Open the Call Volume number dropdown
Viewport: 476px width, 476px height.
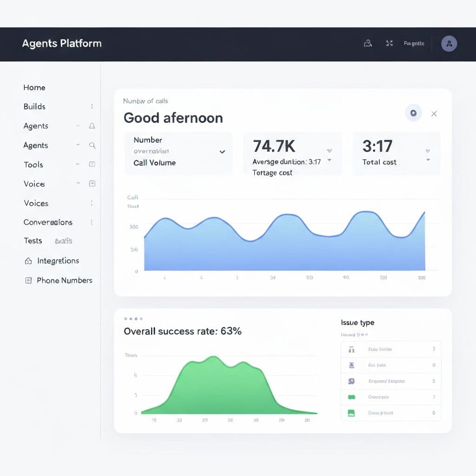pyautogui.click(x=222, y=152)
